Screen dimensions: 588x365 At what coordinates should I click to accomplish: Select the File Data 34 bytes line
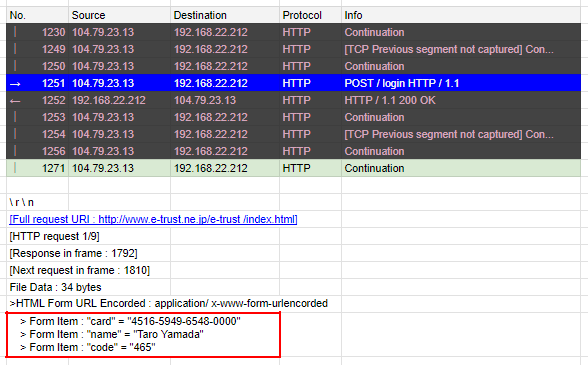(x=56, y=287)
